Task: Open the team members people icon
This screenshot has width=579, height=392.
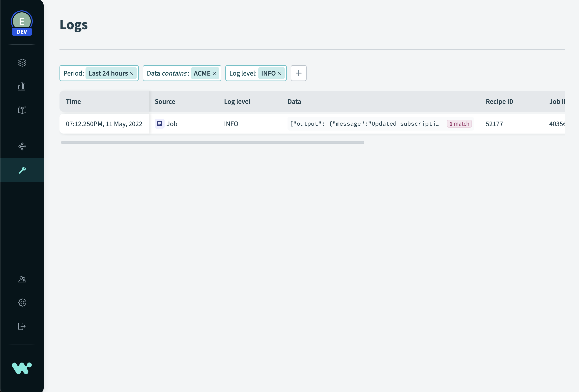Action: 22,279
